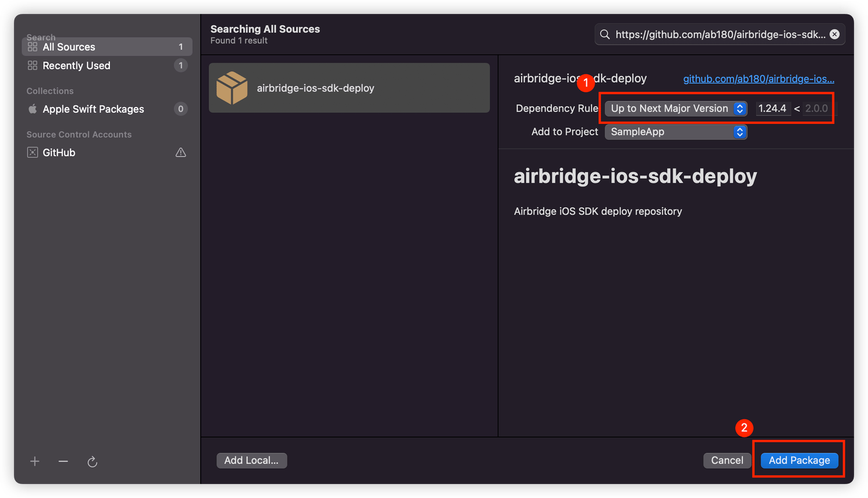The image size is (868, 498).
Task: Click the All Sources grid icon
Action: [x=32, y=47]
